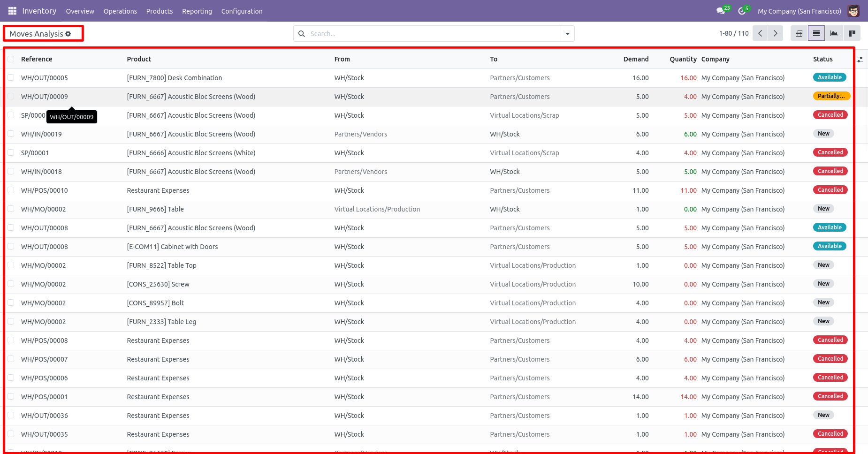
Task: Select checkbox for WH/IN/00018 row
Action: click(x=11, y=172)
